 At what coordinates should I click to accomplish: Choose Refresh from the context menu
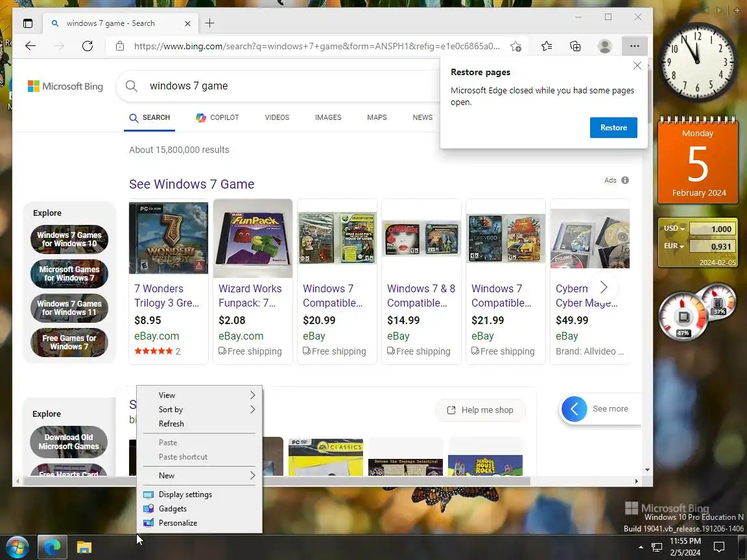[x=199, y=424]
